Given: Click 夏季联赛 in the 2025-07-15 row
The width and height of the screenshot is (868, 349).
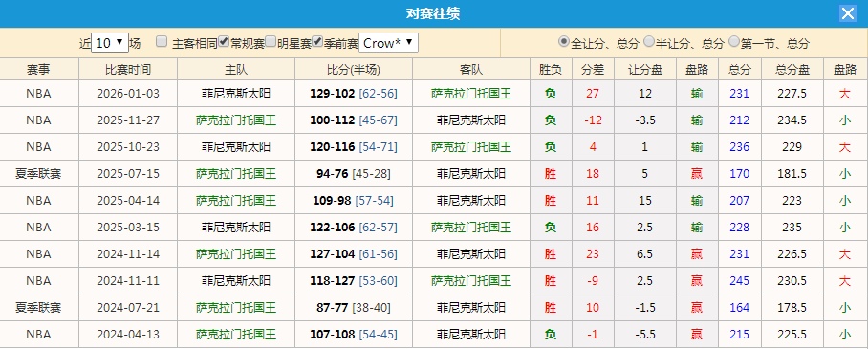Looking at the screenshot, I should tap(39, 174).
